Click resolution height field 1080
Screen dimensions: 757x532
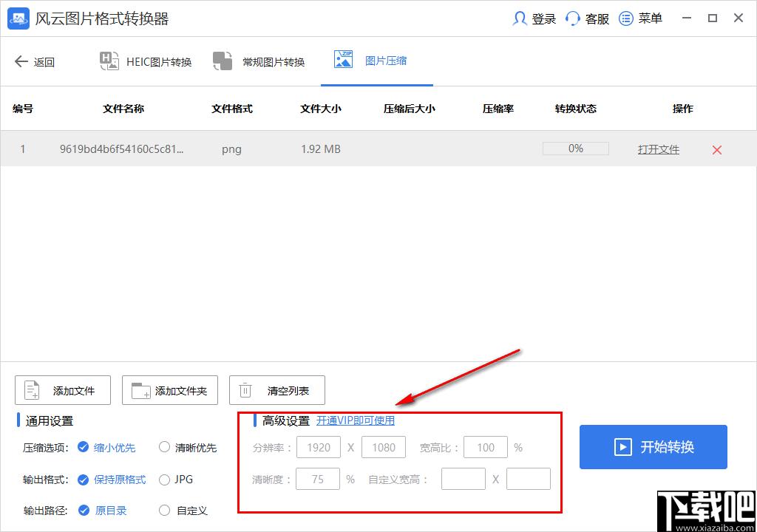point(384,448)
